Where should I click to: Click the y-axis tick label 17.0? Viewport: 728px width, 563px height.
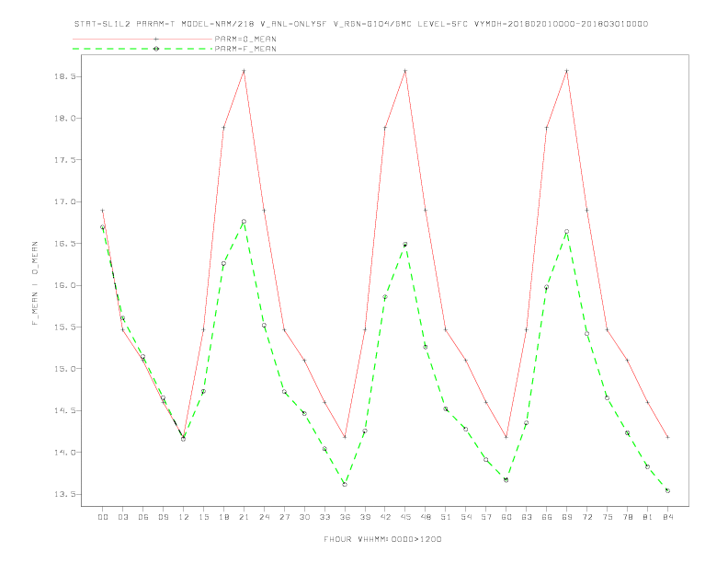(65, 201)
